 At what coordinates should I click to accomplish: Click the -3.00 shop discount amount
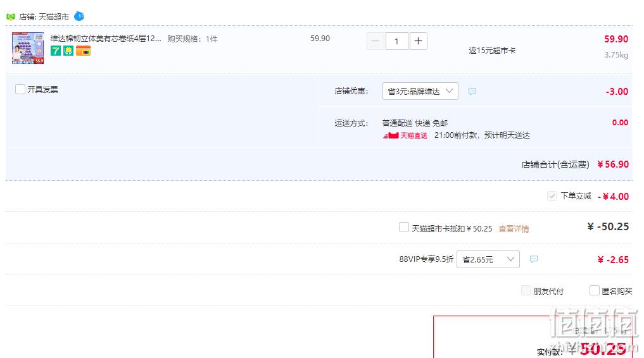tap(617, 92)
